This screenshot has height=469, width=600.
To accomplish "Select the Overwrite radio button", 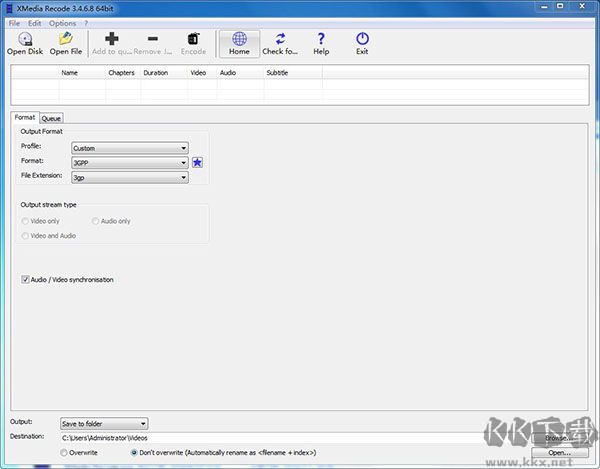I will (64, 453).
